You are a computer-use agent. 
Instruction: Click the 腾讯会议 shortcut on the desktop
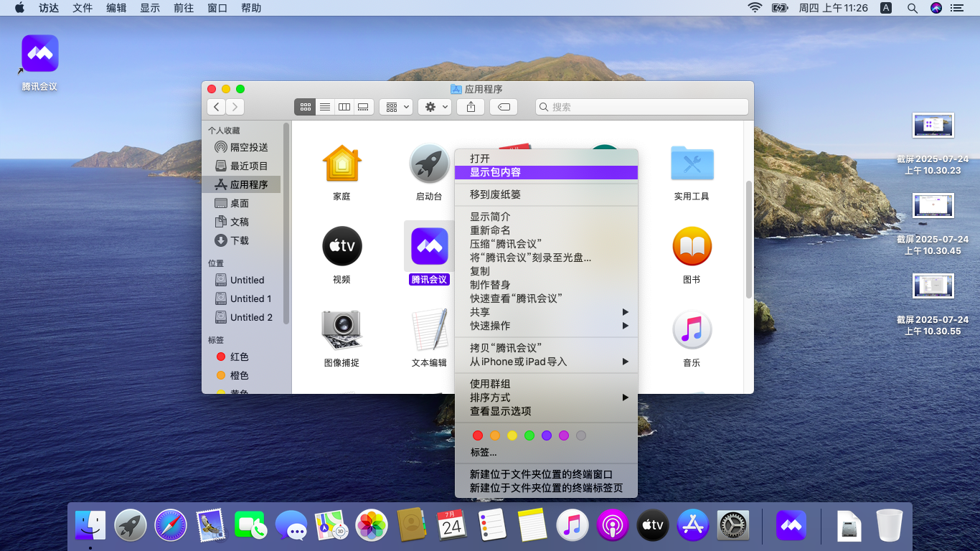pos(39,54)
